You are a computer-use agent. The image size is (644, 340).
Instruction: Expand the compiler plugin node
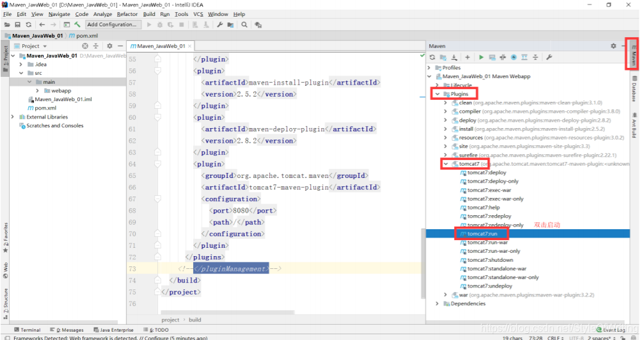point(446,111)
